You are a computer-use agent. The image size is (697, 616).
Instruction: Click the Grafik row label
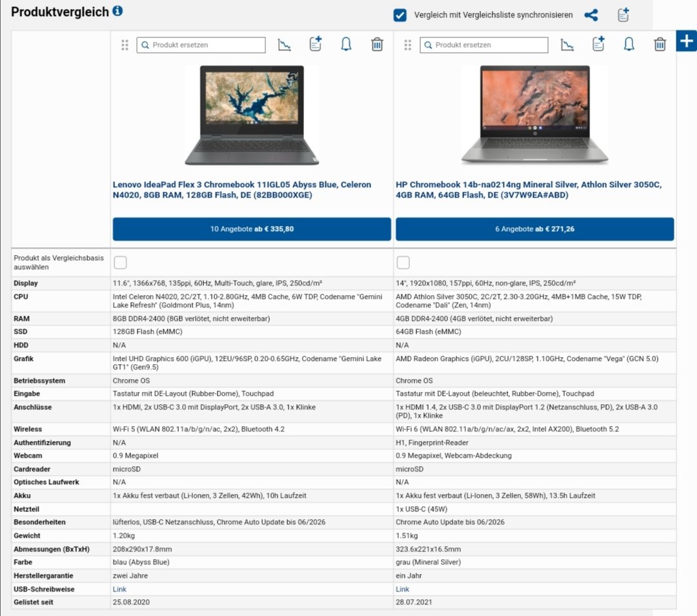tap(24, 358)
